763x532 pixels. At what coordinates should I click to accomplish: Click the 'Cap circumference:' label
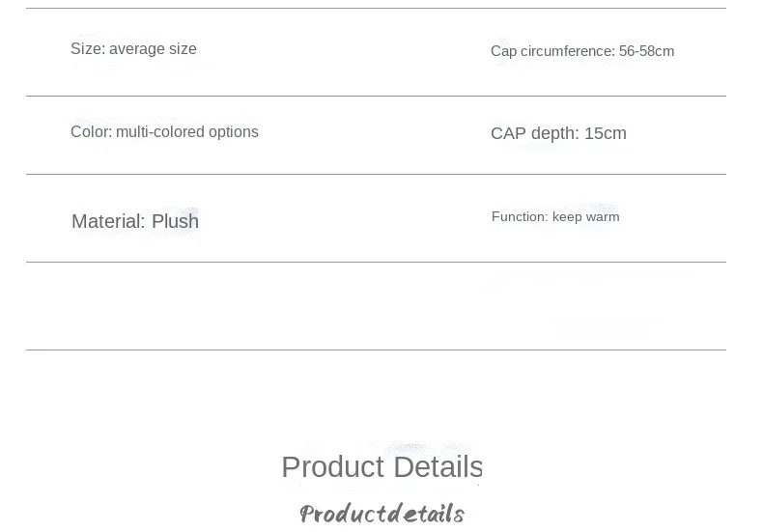click(552, 51)
